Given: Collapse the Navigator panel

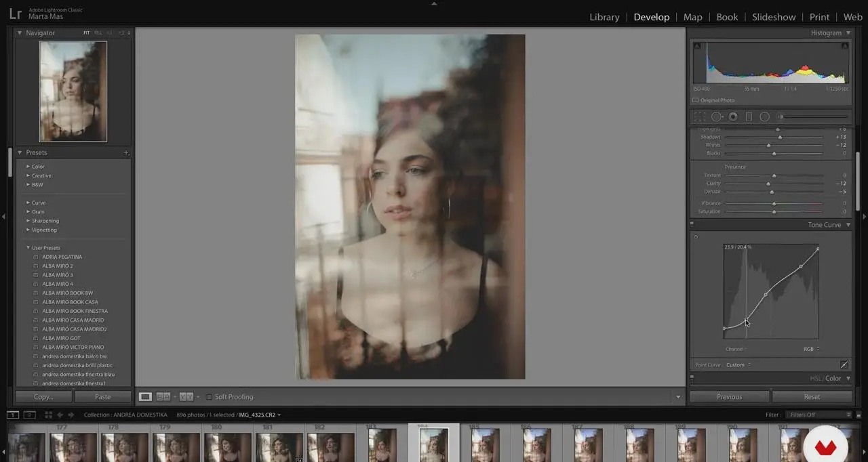Looking at the screenshot, I should 20,33.
